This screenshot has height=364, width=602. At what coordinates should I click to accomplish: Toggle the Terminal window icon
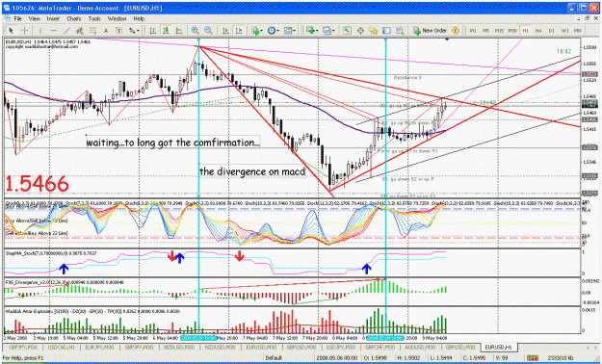coord(386,31)
